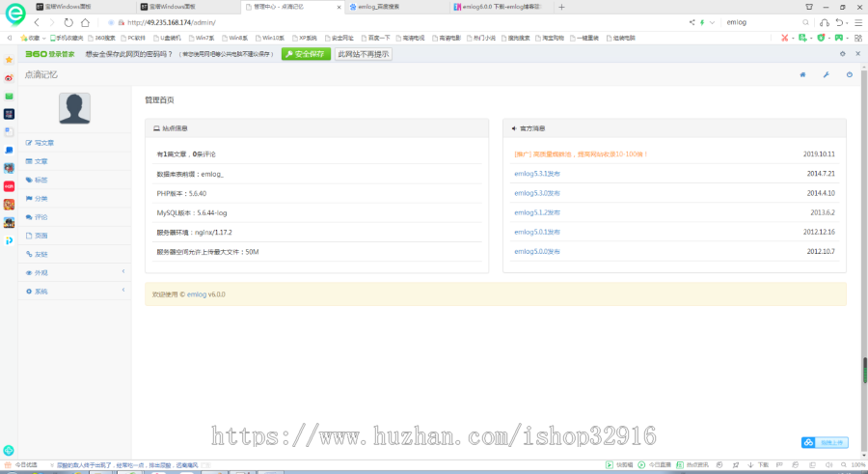
Task: Close the 管理中心 - 点滴记忆 tab
Action: [x=339, y=7]
